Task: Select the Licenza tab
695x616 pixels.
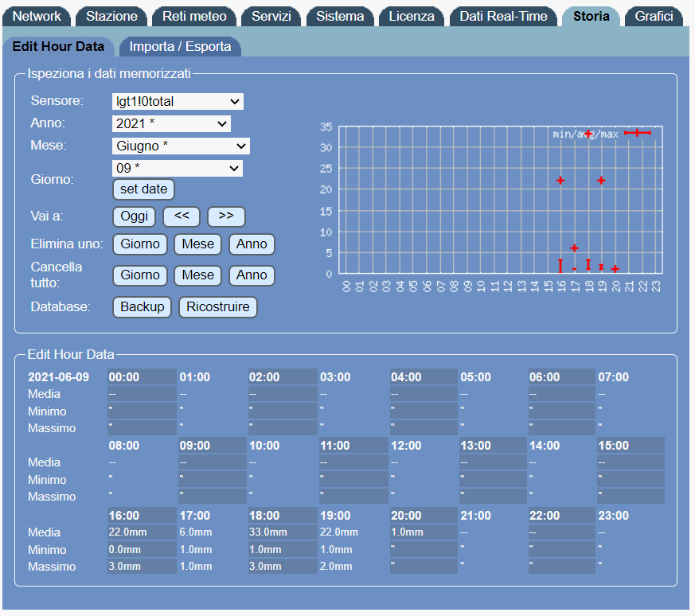Action: [x=412, y=17]
